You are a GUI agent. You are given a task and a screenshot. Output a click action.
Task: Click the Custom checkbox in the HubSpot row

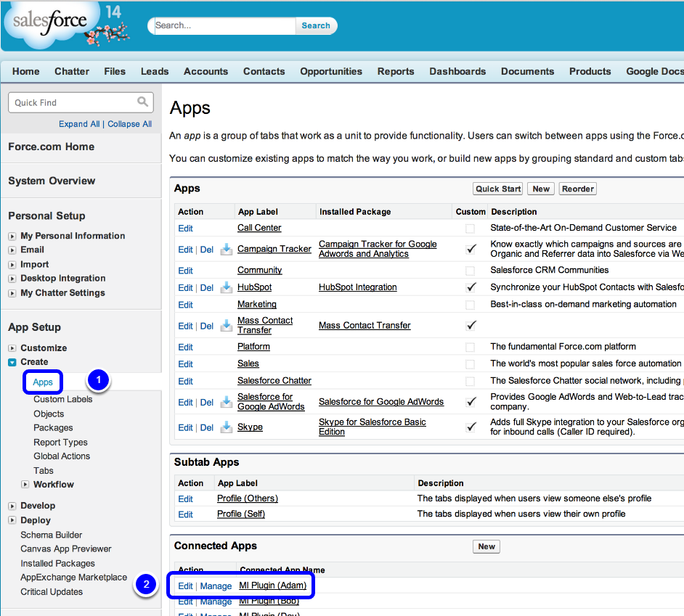(471, 287)
